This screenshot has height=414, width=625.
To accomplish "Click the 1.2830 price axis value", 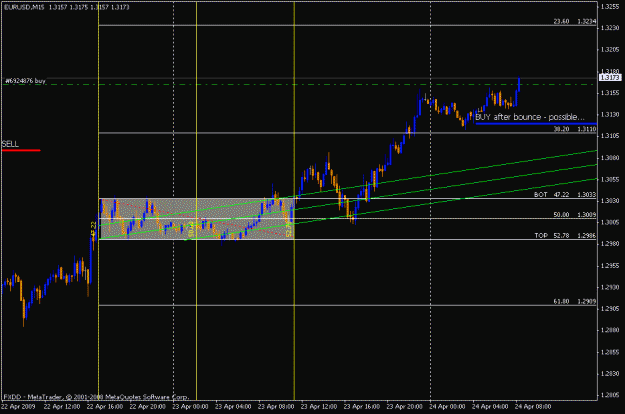I will tap(610, 374).
